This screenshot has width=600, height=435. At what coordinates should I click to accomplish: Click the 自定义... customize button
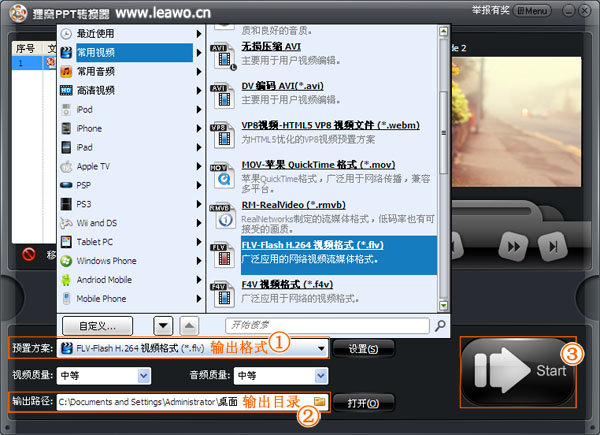[97, 326]
